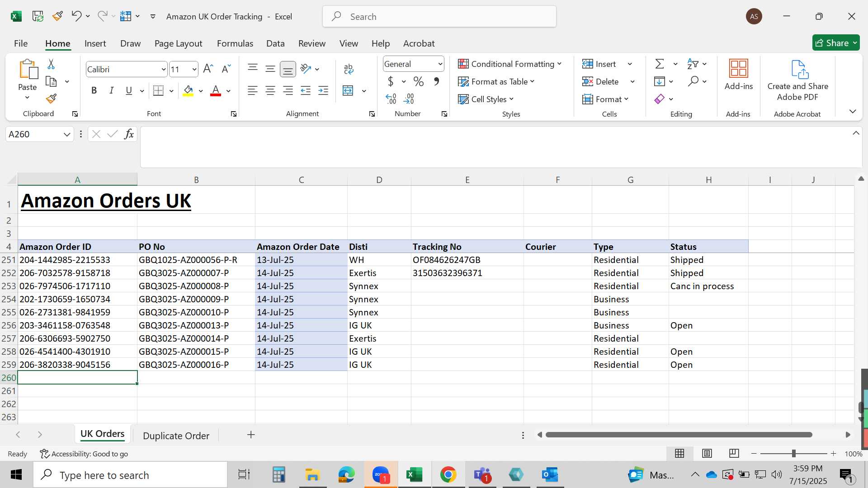
Task: Apply Comma Style format
Action: click(436, 81)
